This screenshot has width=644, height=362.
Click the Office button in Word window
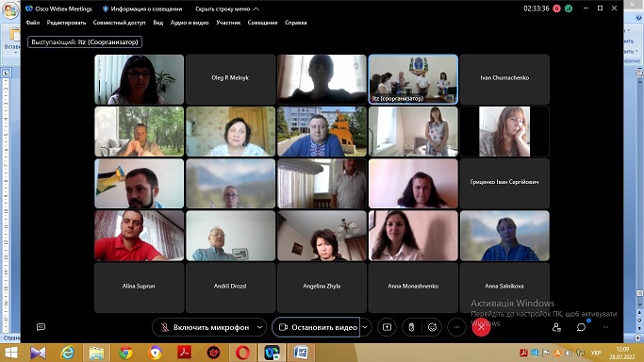click(9, 9)
